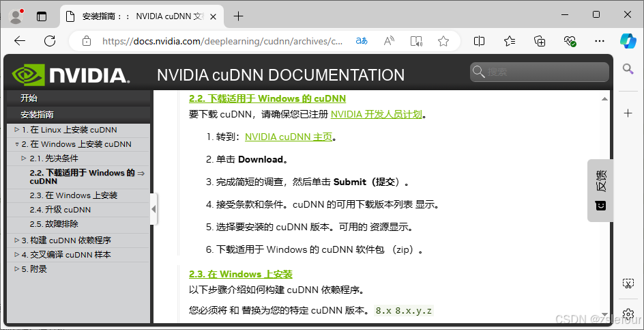Select the 开始 navigation item
This screenshot has height=330, width=644.
point(78,98)
